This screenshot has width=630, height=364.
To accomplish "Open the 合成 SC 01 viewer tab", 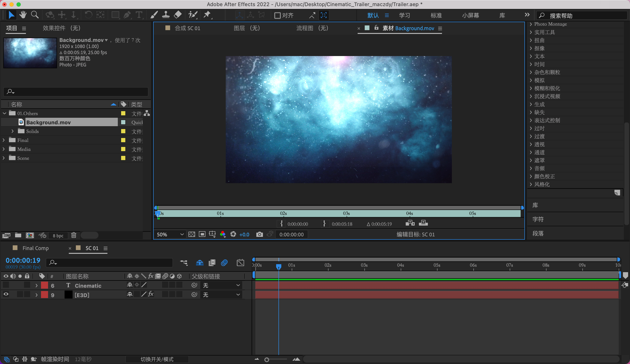I will (187, 28).
